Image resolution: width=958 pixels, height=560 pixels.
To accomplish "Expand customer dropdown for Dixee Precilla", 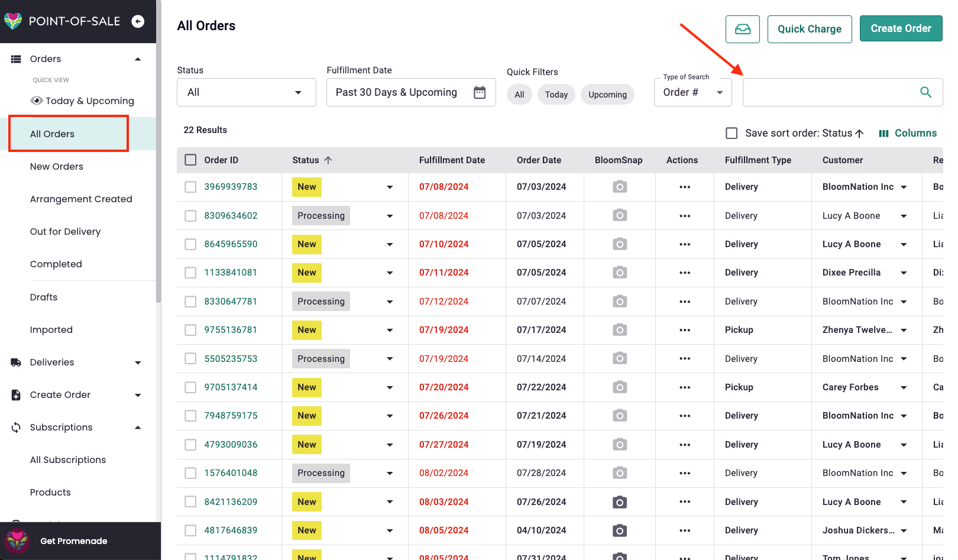I will click(x=904, y=273).
